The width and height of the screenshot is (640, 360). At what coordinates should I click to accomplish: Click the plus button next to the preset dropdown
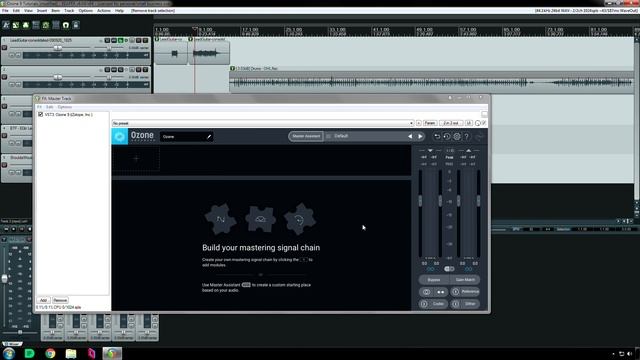(x=419, y=123)
